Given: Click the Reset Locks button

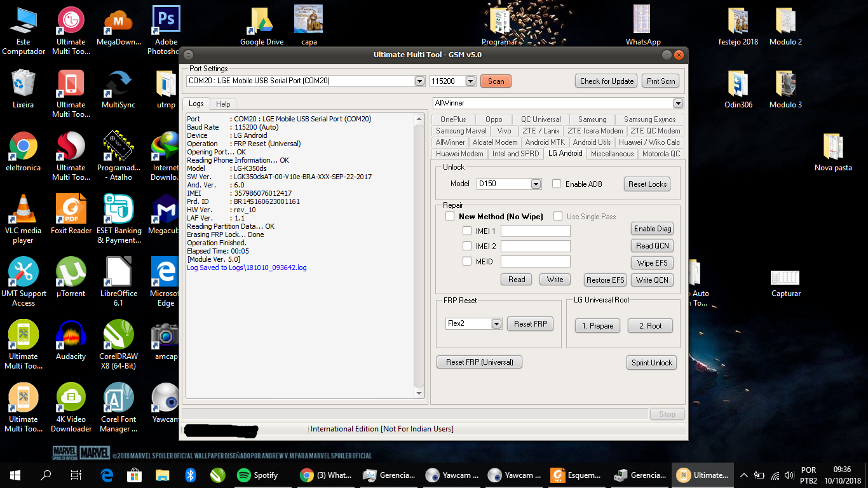Looking at the screenshot, I should pos(648,184).
